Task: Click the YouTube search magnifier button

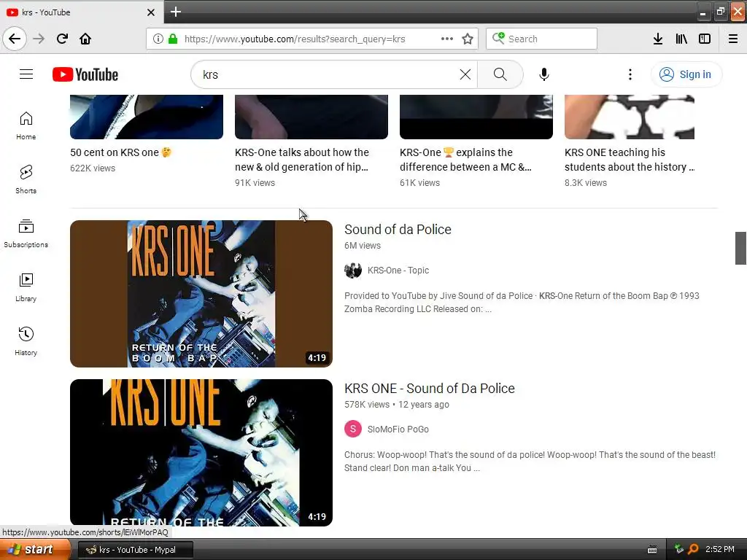Action: 500,74
